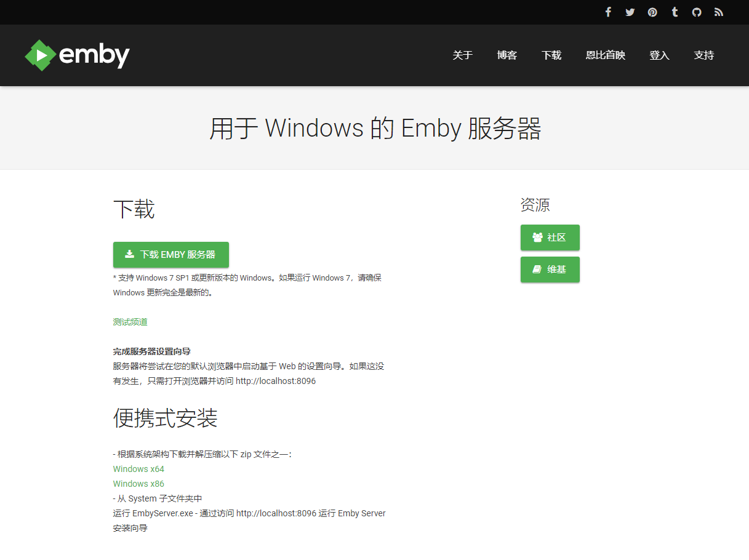Image resolution: width=749 pixels, height=560 pixels.
Task: Download the Windows x86 zip
Action: tap(138, 484)
